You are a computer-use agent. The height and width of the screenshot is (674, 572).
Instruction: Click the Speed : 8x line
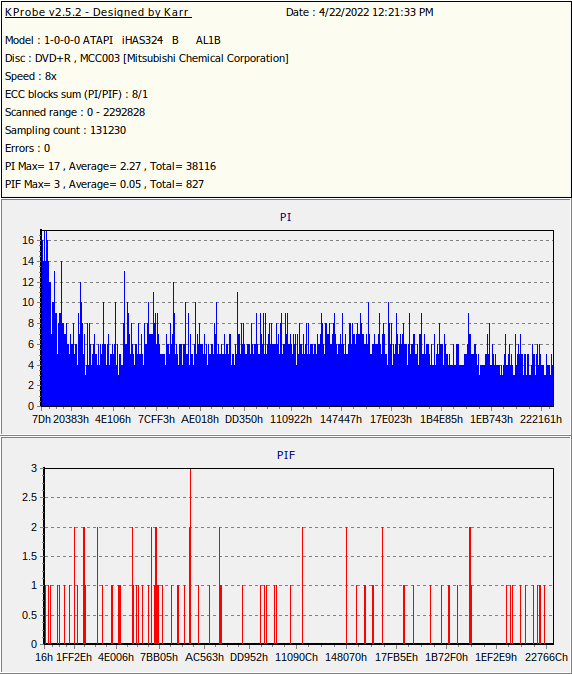[31, 76]
